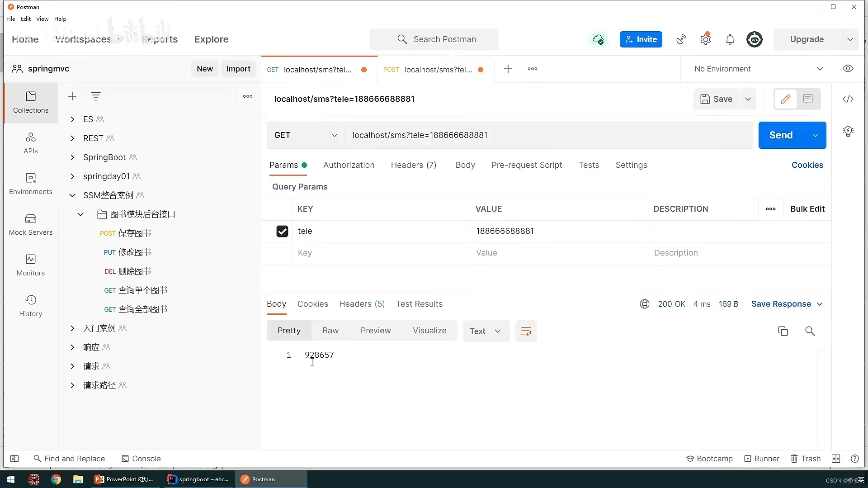Viewport: 868px width, 488px height.
Task: Open the GET method dropdown
Action: pyautogui.click(x=305, y=135)
